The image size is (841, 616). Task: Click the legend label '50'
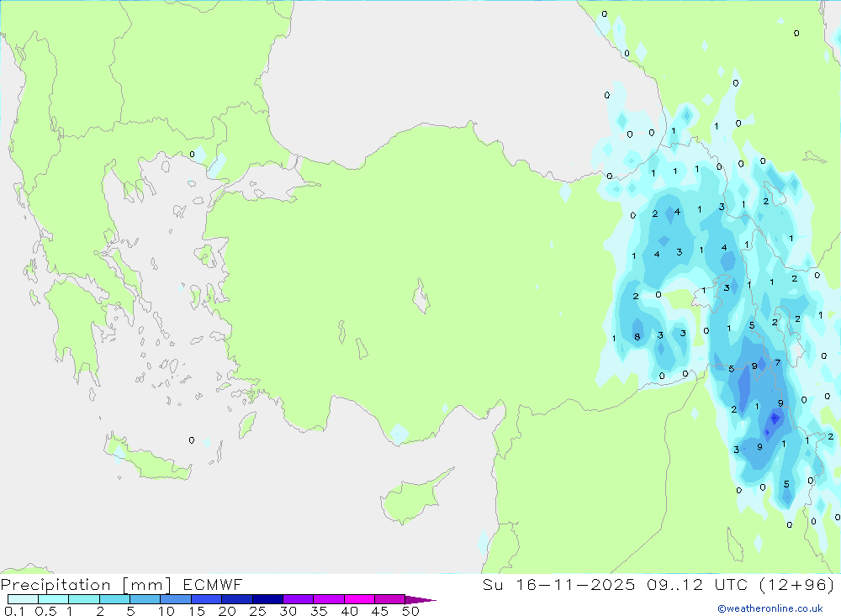[410, 611]
